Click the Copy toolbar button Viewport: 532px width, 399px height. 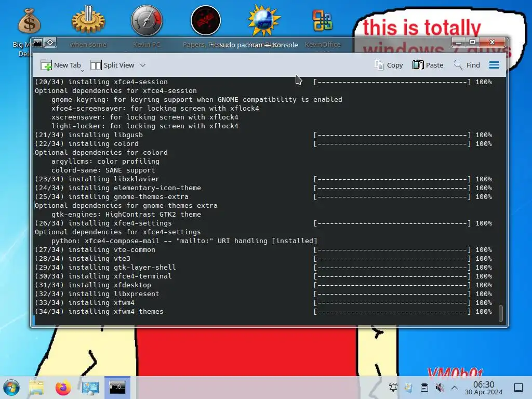389,65
